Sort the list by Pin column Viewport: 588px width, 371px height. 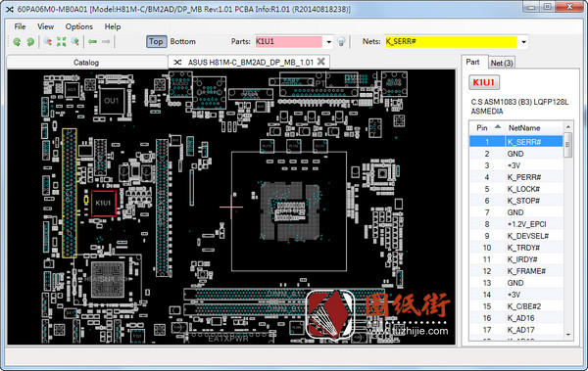tap(487, 128)
